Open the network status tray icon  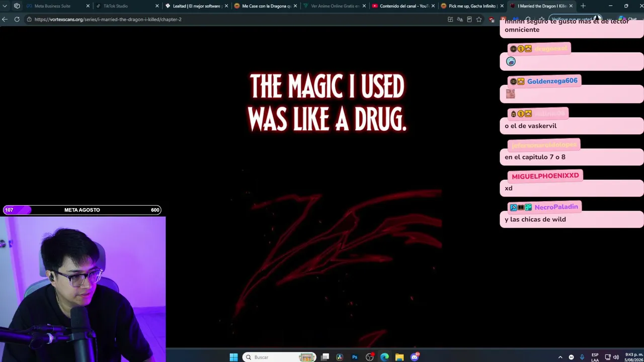(608, 357)
